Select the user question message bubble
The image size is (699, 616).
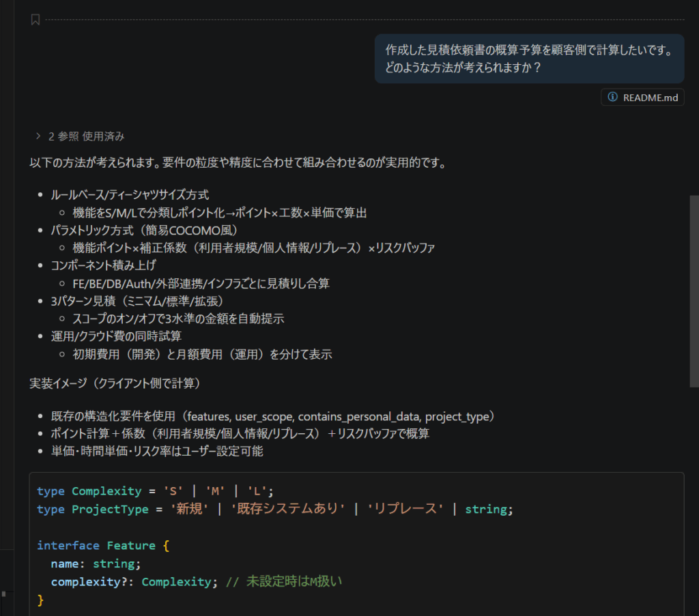click(x=529, y=59)
